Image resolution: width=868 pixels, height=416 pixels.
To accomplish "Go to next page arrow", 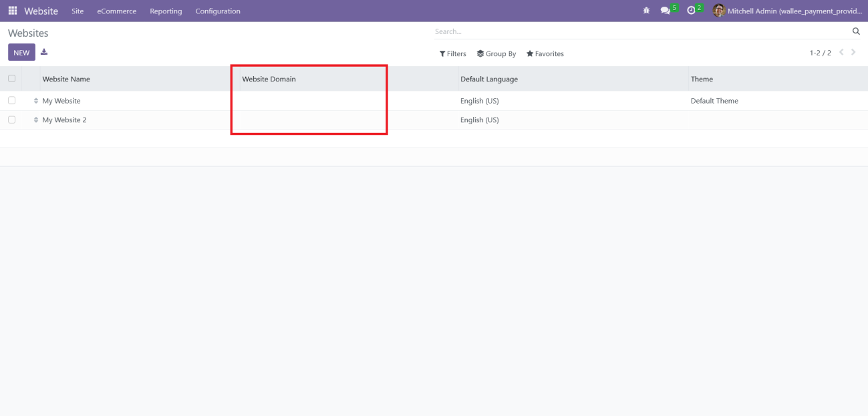I will click(853, 53).
